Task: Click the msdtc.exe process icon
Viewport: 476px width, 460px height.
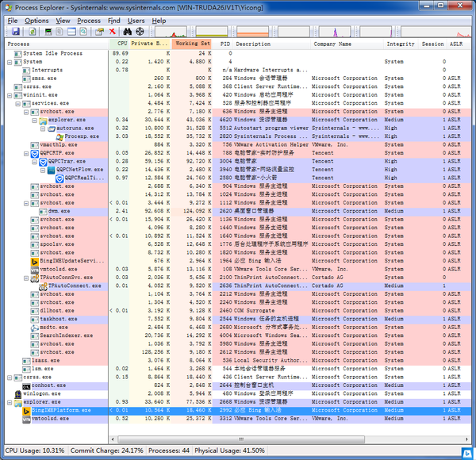Action: click(35, 328)
